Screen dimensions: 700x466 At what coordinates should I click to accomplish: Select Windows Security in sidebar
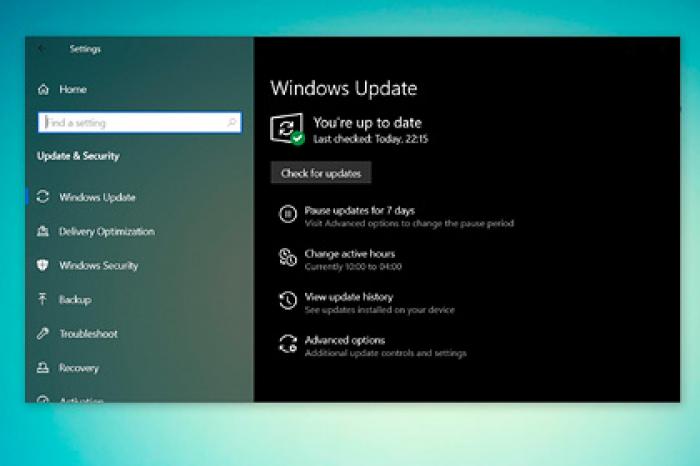tap(99, 265)
